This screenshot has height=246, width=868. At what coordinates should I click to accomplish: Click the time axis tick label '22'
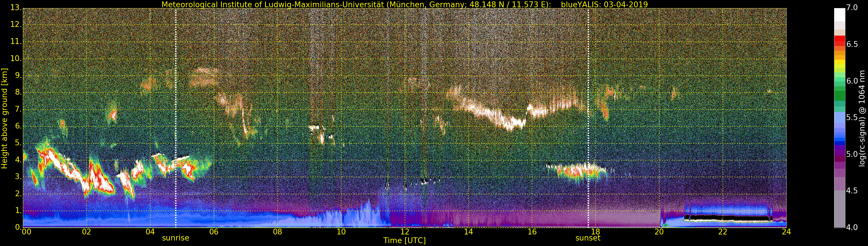723,232
